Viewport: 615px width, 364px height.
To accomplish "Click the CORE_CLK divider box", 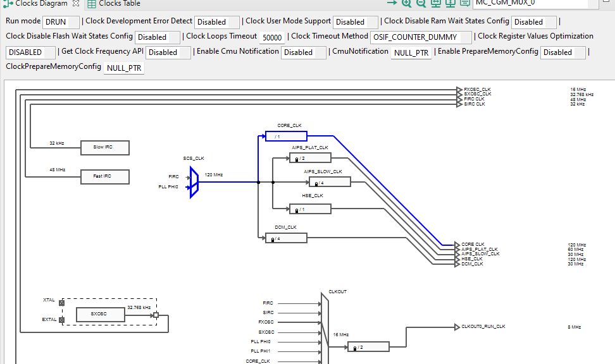I will point(287,136).
